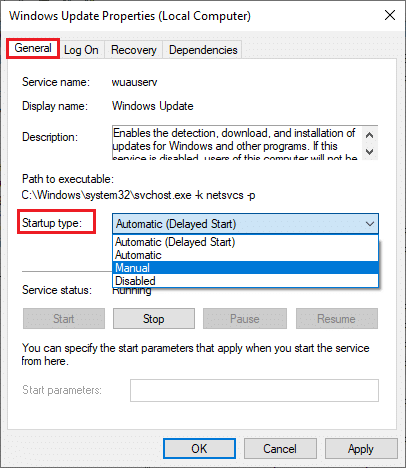Screen dimensions: 406x468
Task: Cancel the properties dialog
Action: [280, 449]
